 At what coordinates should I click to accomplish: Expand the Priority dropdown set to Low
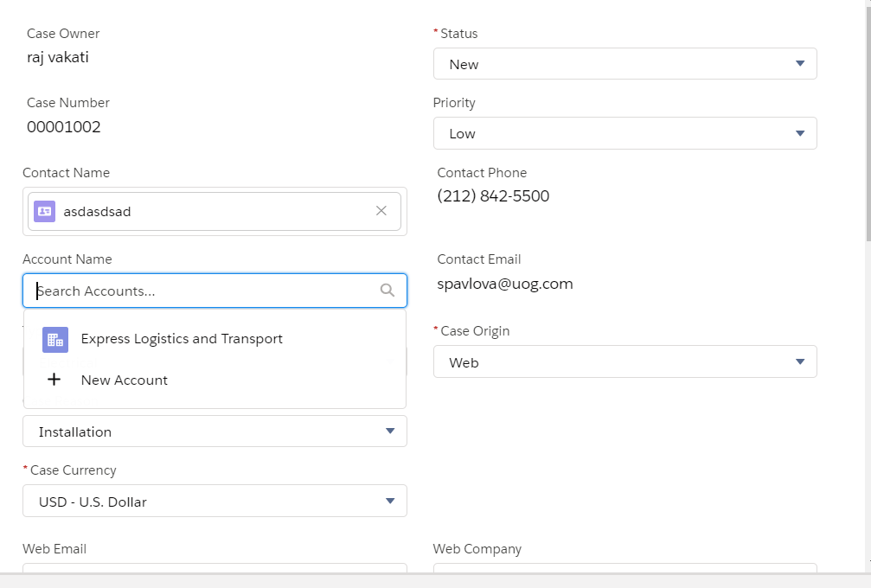tap(624, 133)
